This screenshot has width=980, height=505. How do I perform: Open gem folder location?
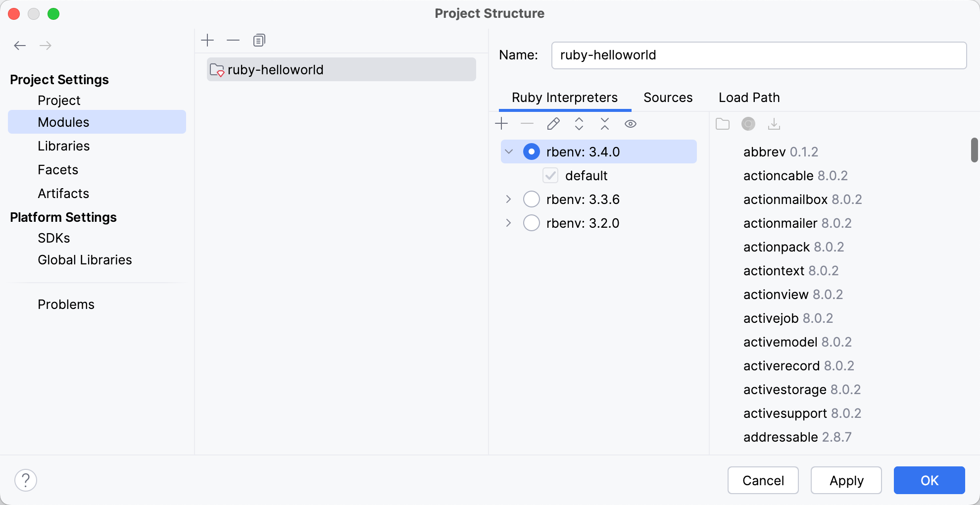click(x=722, y=124)
